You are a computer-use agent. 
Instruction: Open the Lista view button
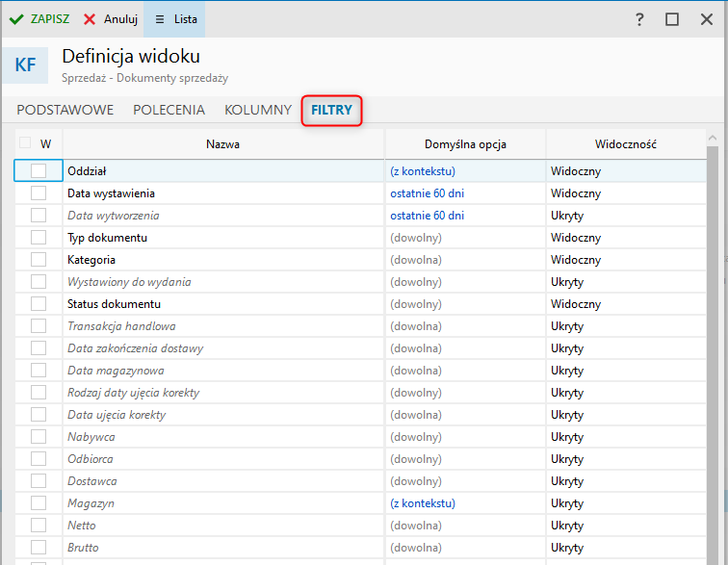(x=175, y=19)
